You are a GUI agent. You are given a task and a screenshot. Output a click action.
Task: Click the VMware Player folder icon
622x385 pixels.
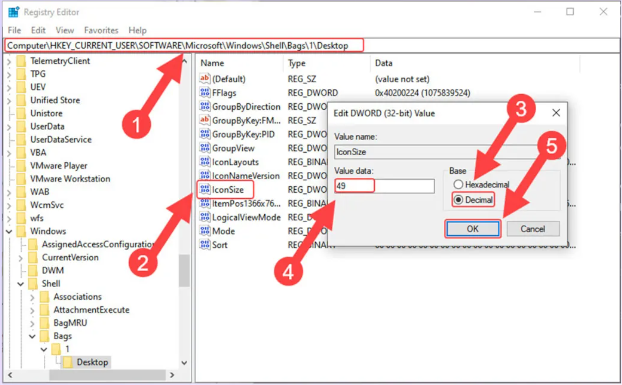click(x=21, y=166)
